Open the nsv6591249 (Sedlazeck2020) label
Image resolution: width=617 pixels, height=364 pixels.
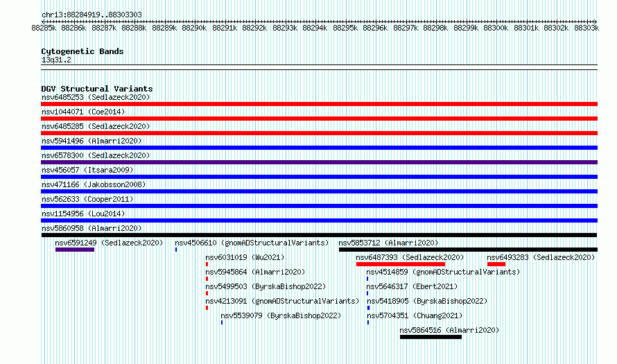coord(109,243)
